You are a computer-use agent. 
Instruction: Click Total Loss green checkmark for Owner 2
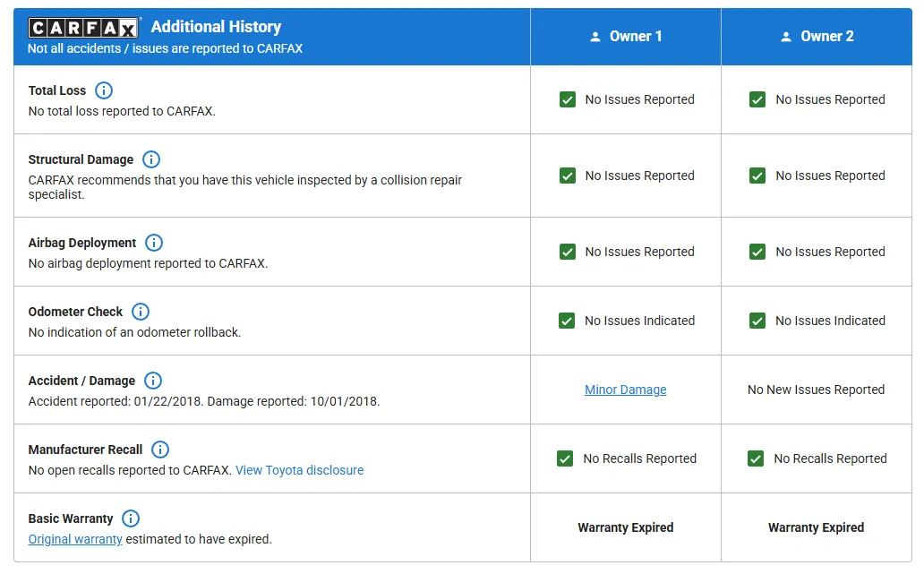[757, 99]
